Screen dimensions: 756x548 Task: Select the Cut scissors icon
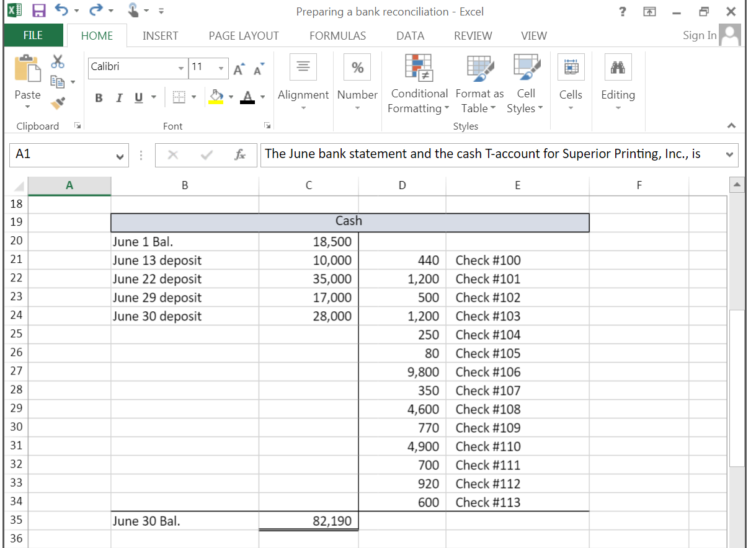pos(57,60)
